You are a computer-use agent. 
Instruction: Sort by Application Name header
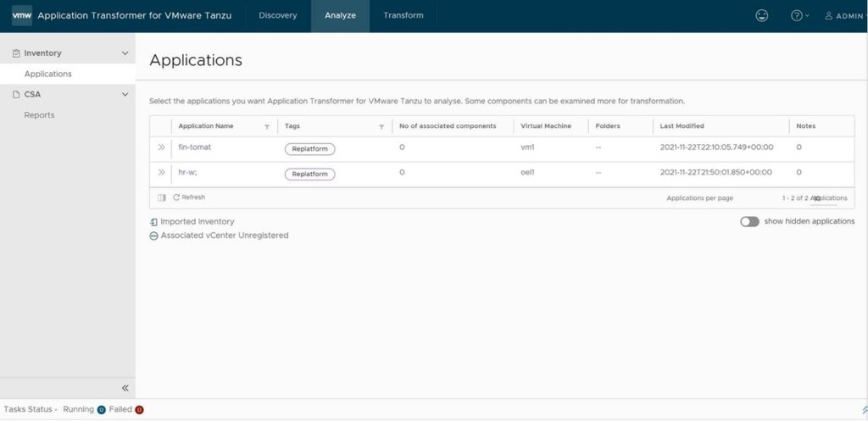(206, 126)
